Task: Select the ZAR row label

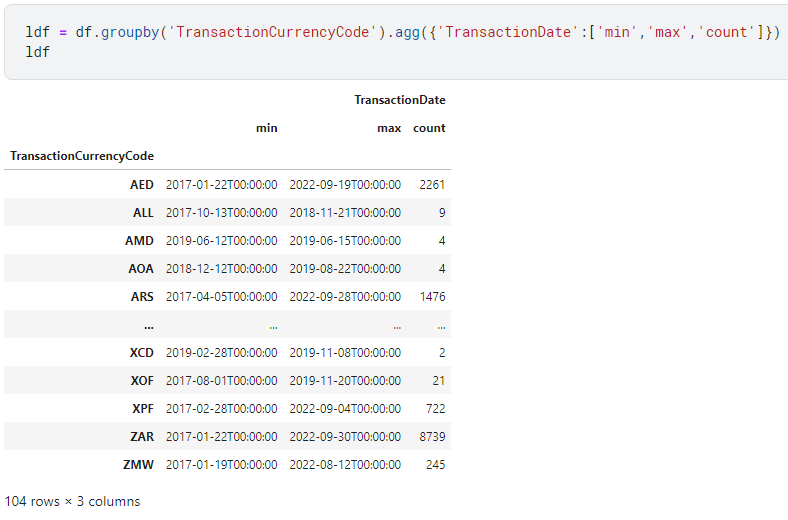Action: 142,437
